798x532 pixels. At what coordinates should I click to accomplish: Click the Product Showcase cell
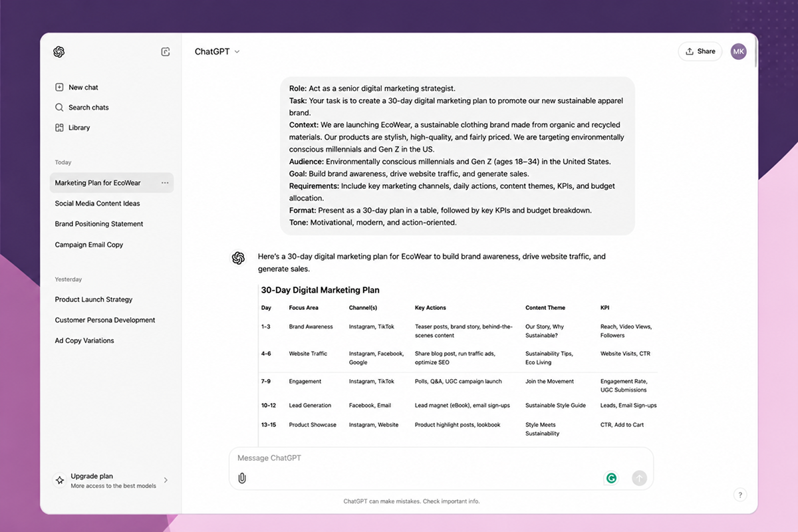click(313, 425)
